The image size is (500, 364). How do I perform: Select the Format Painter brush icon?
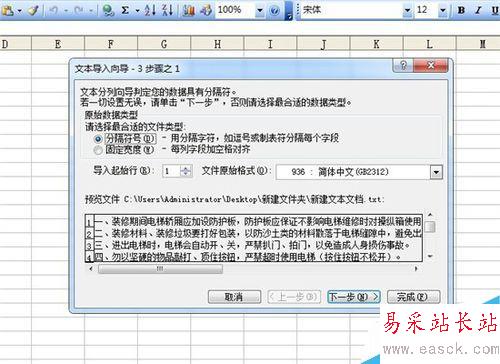34,10
